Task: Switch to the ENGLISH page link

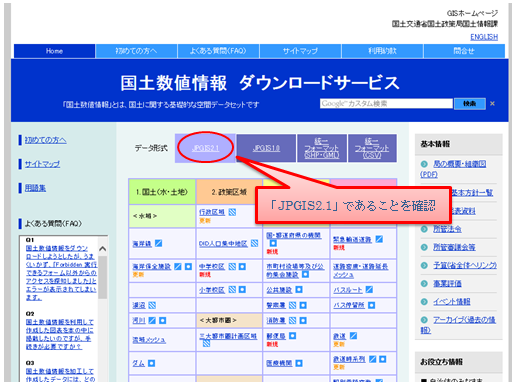Action: click(x=484, y=37)
